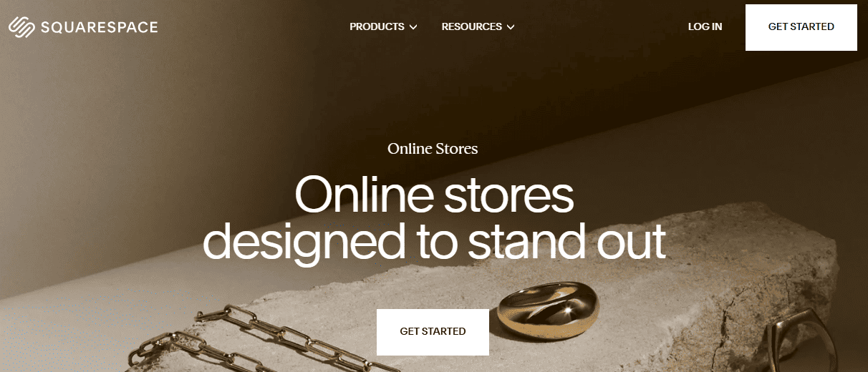Select the small Online Stores subtitle
868x372 pixels.
coord(433,149)
